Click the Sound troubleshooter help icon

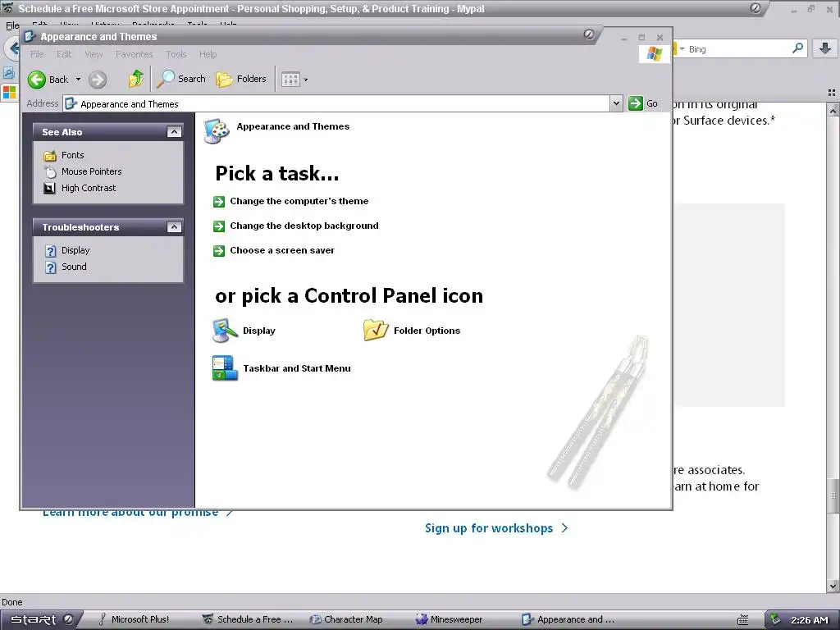pos(50,267)
